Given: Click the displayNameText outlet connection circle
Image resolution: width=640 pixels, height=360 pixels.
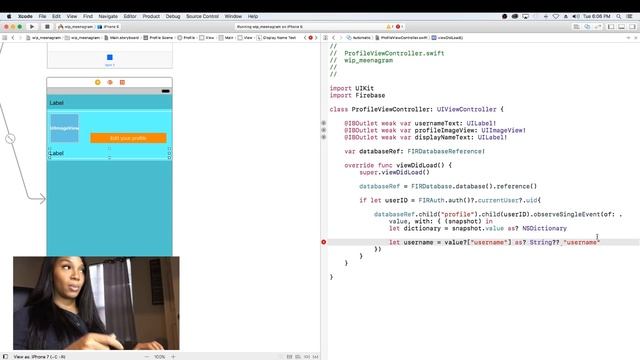Looking at the screenshot, I should tap(324, 137).
